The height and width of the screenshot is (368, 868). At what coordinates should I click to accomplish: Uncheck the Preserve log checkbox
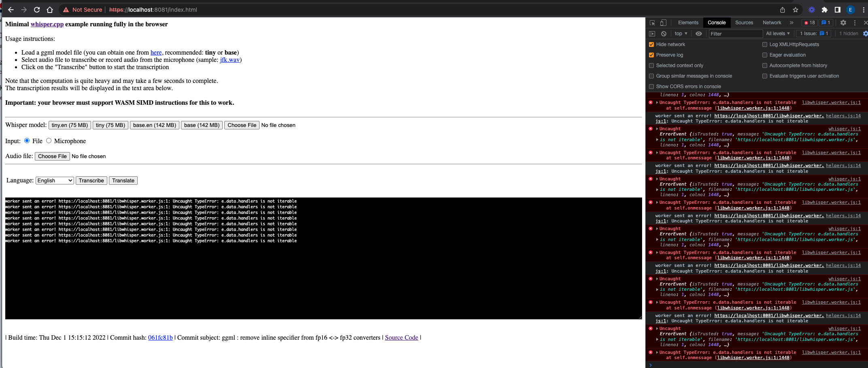pyautogui.click(x=651, y=55)
